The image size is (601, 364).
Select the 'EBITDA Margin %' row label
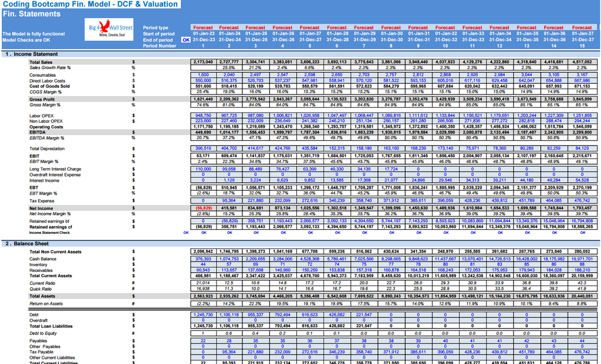[47, 138]
